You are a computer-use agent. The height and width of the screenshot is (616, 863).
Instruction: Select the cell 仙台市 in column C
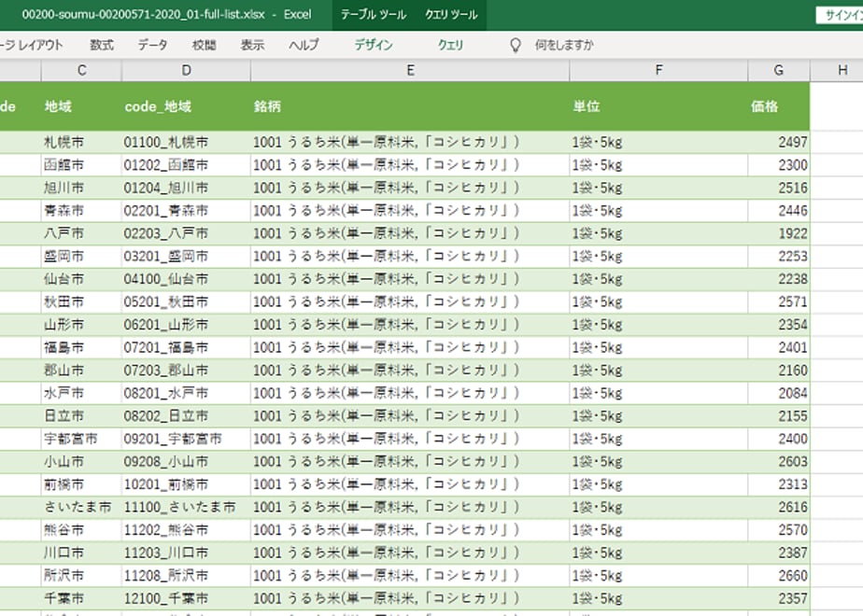point(81,279)
